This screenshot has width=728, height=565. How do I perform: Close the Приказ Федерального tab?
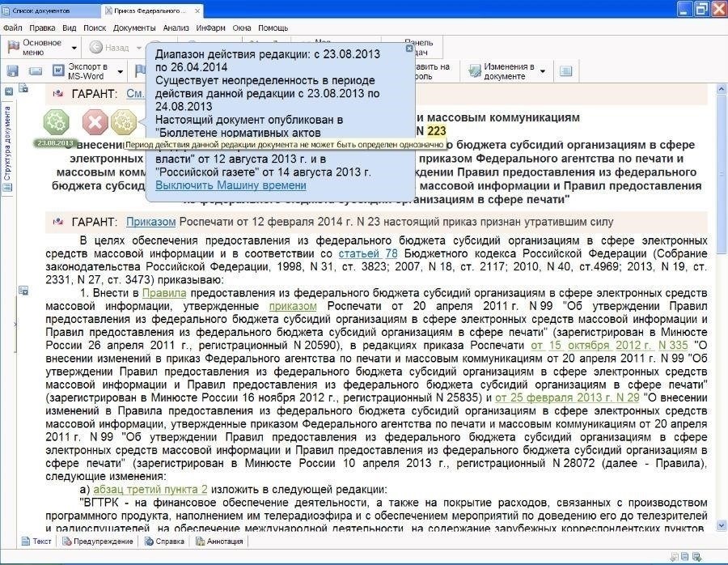click(197, 11)
